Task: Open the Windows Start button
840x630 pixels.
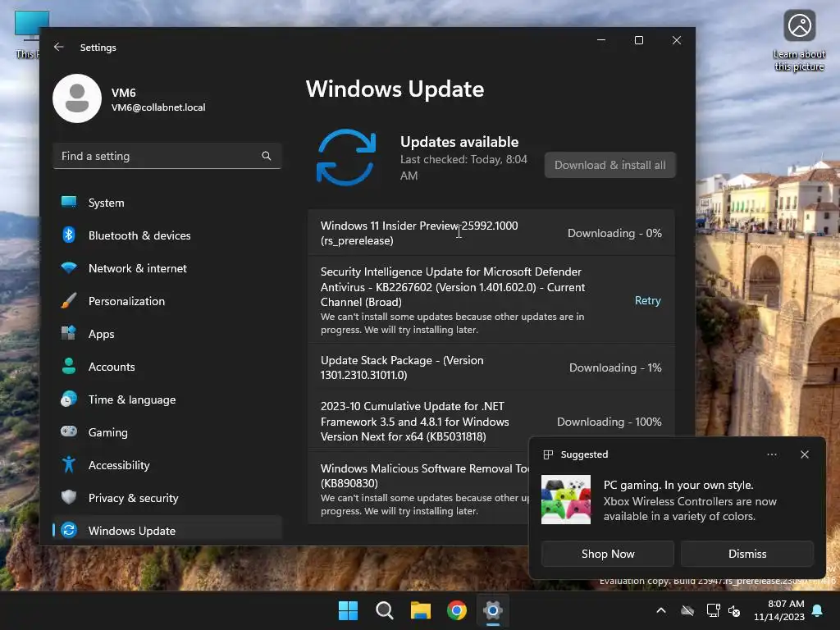Action: pyautogui.click(x=348, y=610)
